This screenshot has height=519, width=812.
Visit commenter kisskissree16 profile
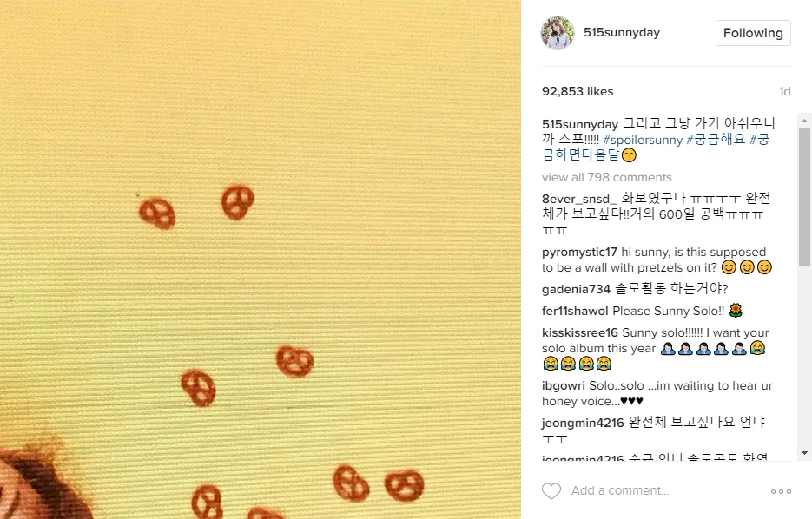580,332
